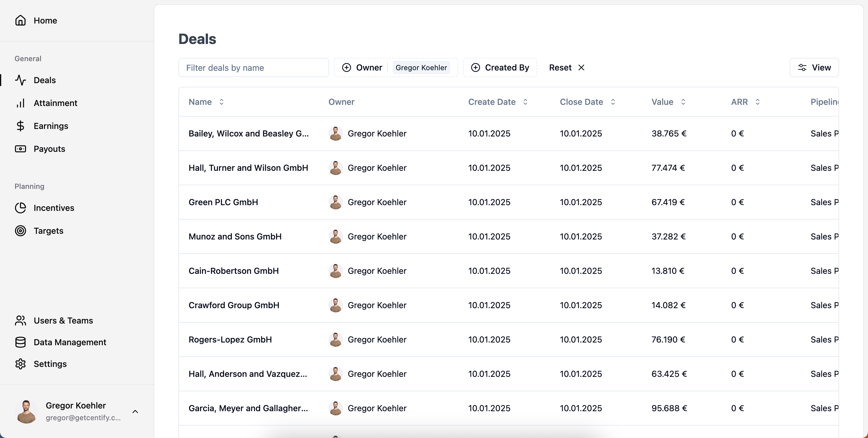The height and width of the screenshot is (438, 868).
Task: Open the Created By filter dropdown
Action: click(500, 68)
